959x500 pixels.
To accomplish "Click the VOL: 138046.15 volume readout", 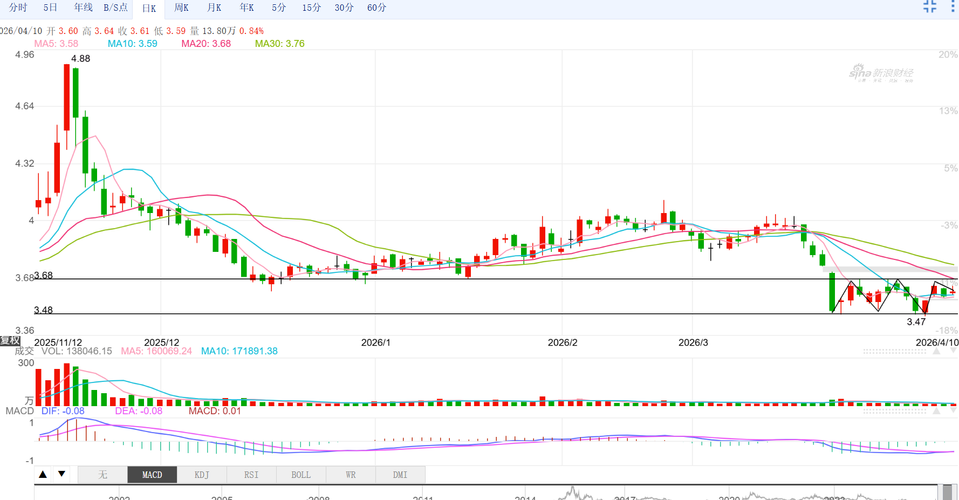I will pos(76,351).
